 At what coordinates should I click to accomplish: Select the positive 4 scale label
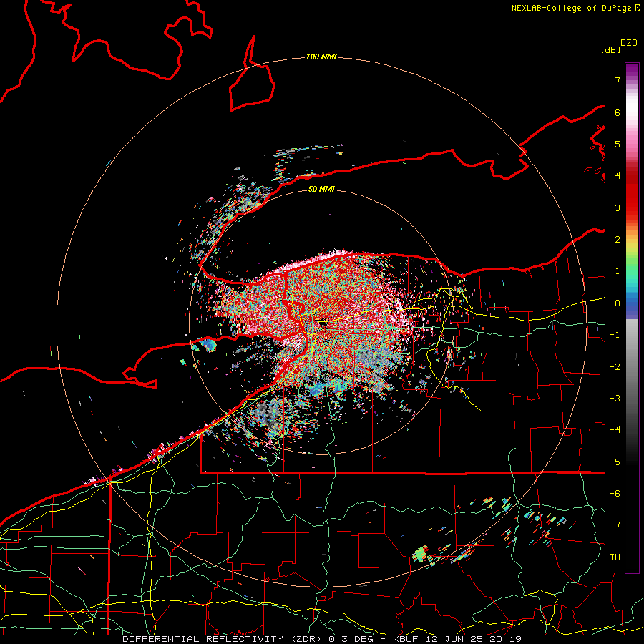point(618,176)
